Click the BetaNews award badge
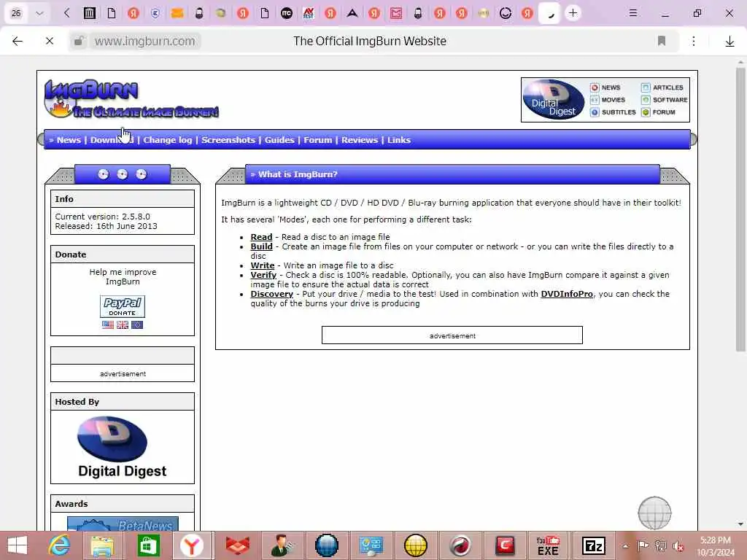The width and height of the screenshot is (747, 560). [x=123, y=524]
